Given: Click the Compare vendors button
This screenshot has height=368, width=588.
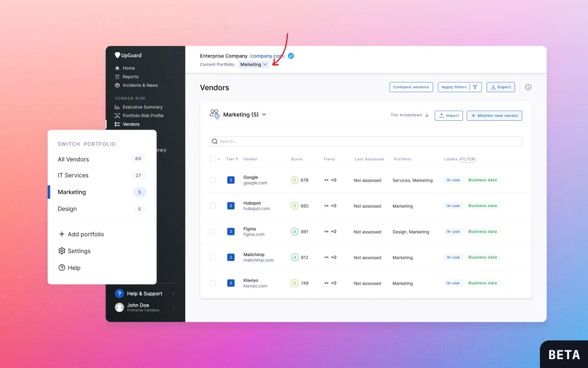Looking at the screenshot, I should click(411, 87).
